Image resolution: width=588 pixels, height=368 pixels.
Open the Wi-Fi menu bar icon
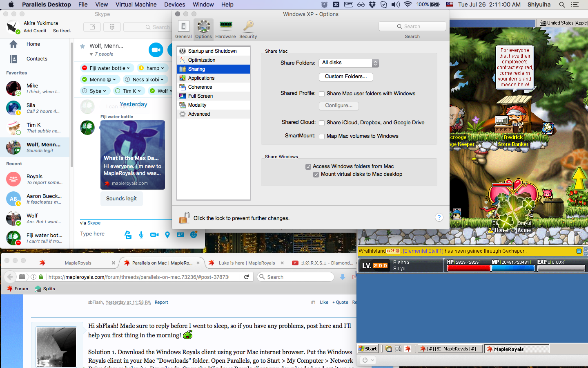pyautogui.click(x=408, y=4)
